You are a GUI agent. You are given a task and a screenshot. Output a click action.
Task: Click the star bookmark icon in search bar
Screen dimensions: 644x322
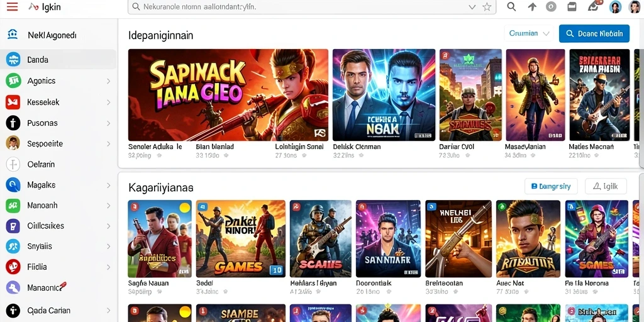click(x=487, y=7)
